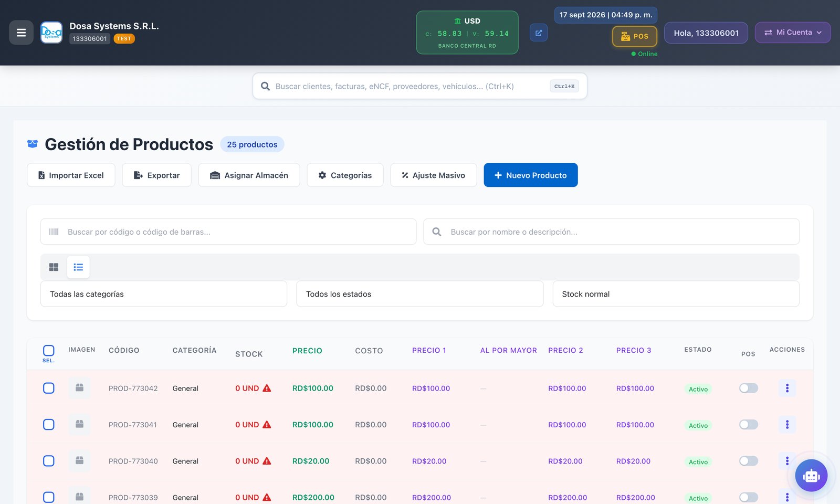The height and width of the screenshot is (504, 840).
Task: Sort by the AL POR MAYOR column header
Action: pos(509,350)
